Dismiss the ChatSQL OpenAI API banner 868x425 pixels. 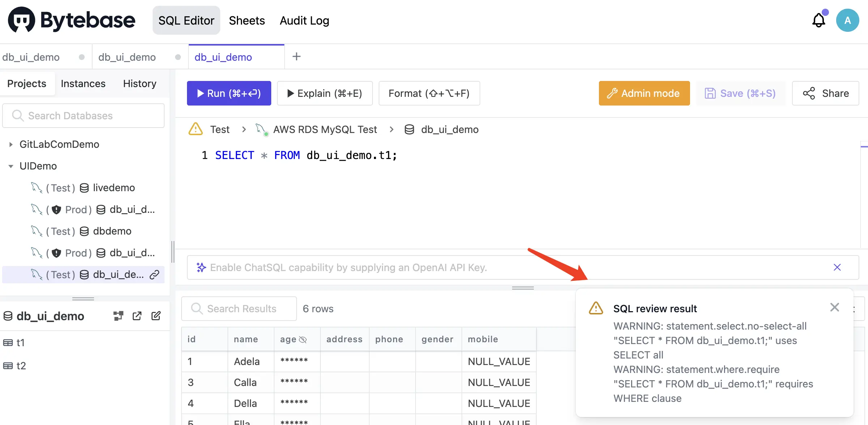coord(838,267)
